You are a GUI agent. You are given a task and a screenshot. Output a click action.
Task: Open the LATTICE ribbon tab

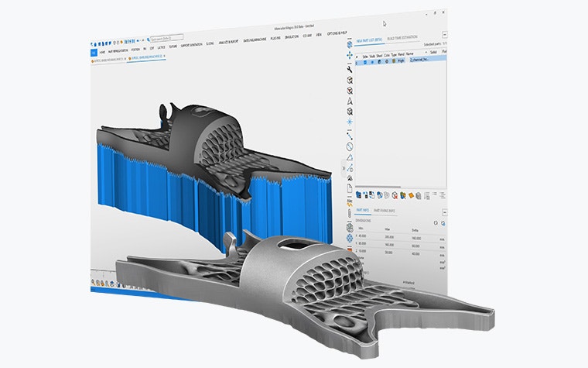tap(161, 47)
